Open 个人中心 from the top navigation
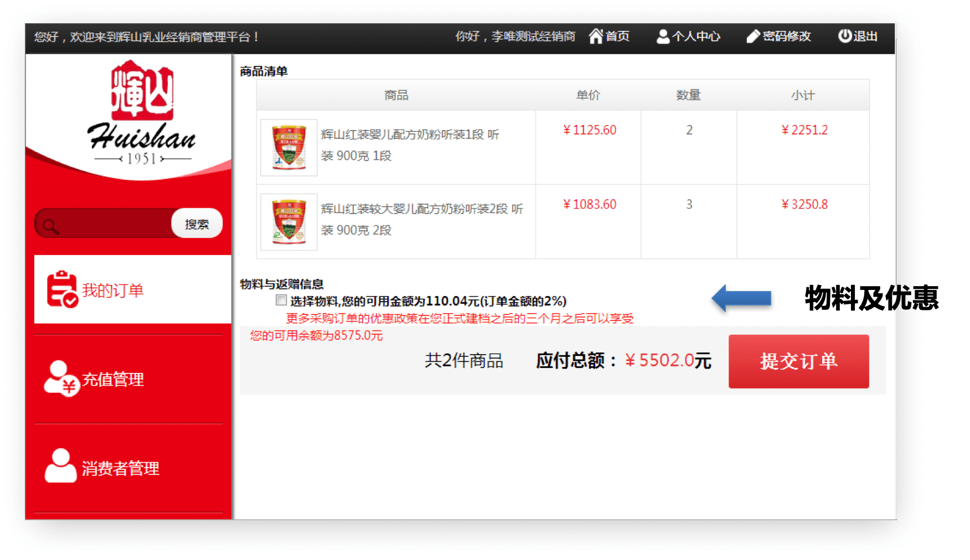The height and width of the screenshot is (560, 970). click(x=696, y=37)
